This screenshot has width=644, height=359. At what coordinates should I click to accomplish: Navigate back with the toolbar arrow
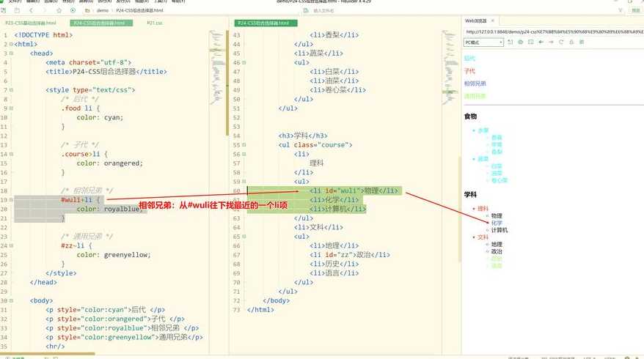coord(32,10)
